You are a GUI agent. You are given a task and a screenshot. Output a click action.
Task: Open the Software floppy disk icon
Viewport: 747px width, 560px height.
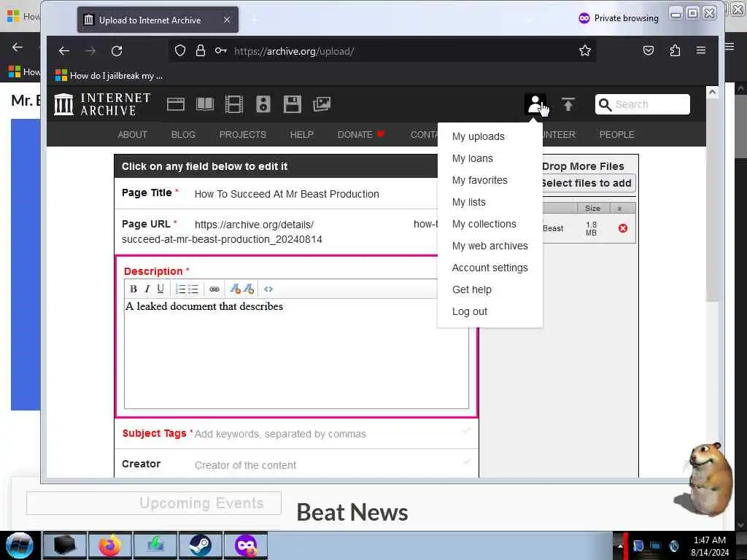(292, 104)
